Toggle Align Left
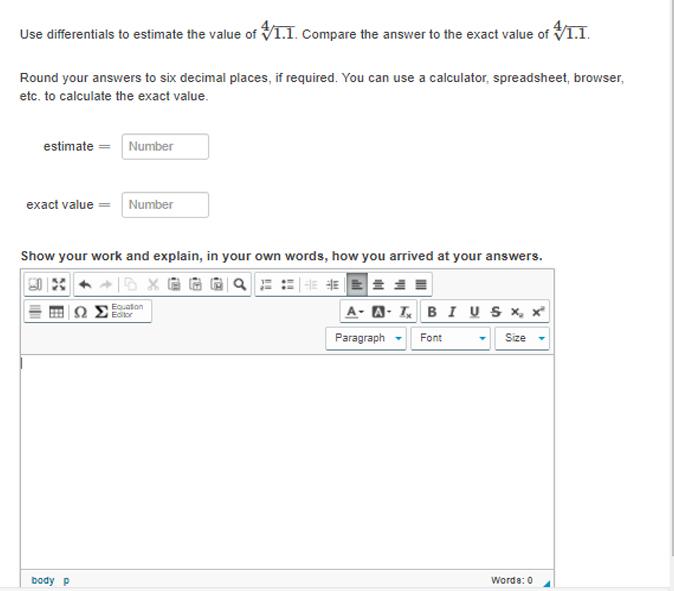Viewport: 674px width, 591px height. point(357,285)
